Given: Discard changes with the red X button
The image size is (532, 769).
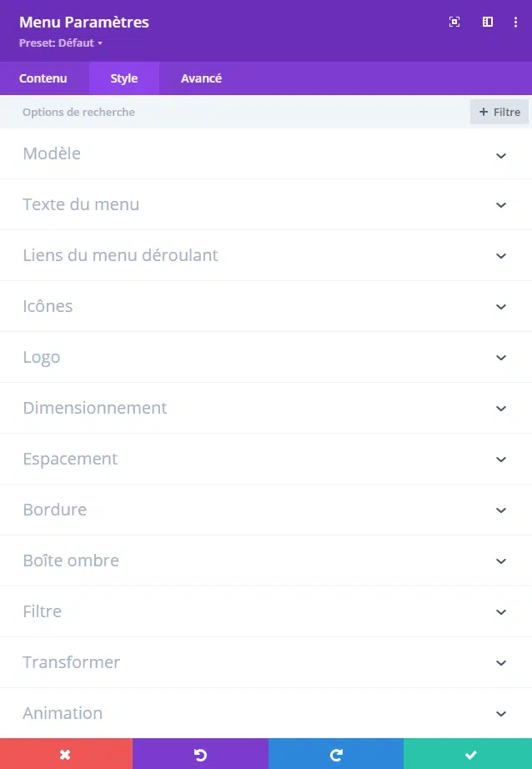Looking at the screenshot, I should click(x=66, y=754).
